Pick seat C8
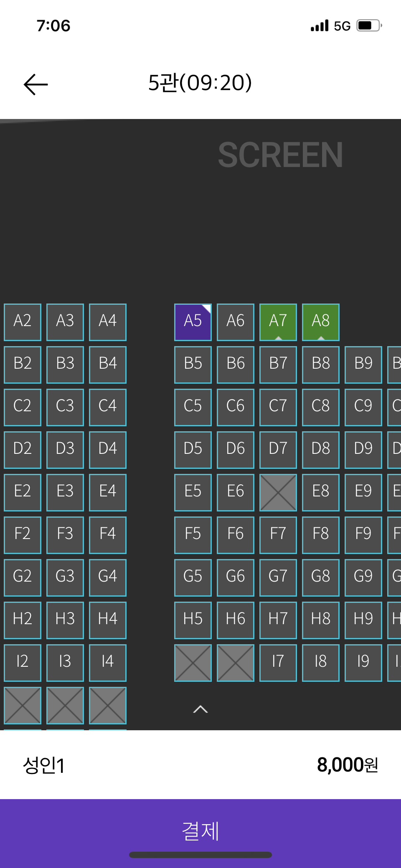This screenshot has width=401, height=868. (321, 407)
